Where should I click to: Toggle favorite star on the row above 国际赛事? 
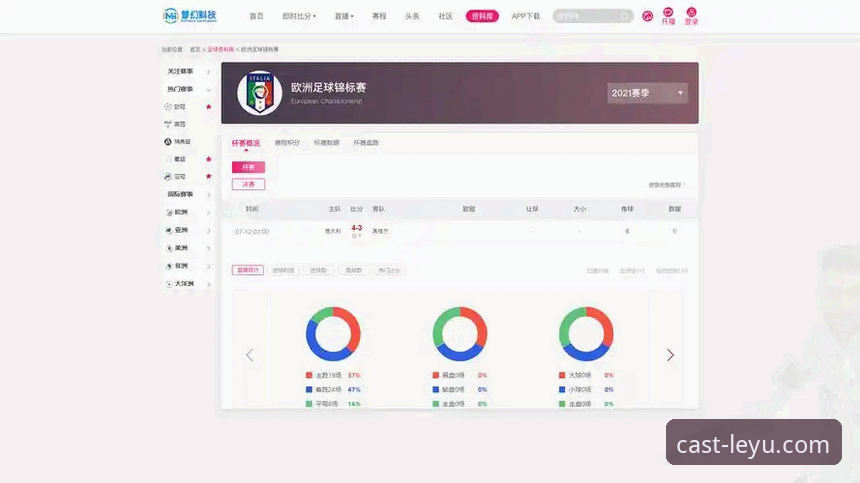(208, 176)
